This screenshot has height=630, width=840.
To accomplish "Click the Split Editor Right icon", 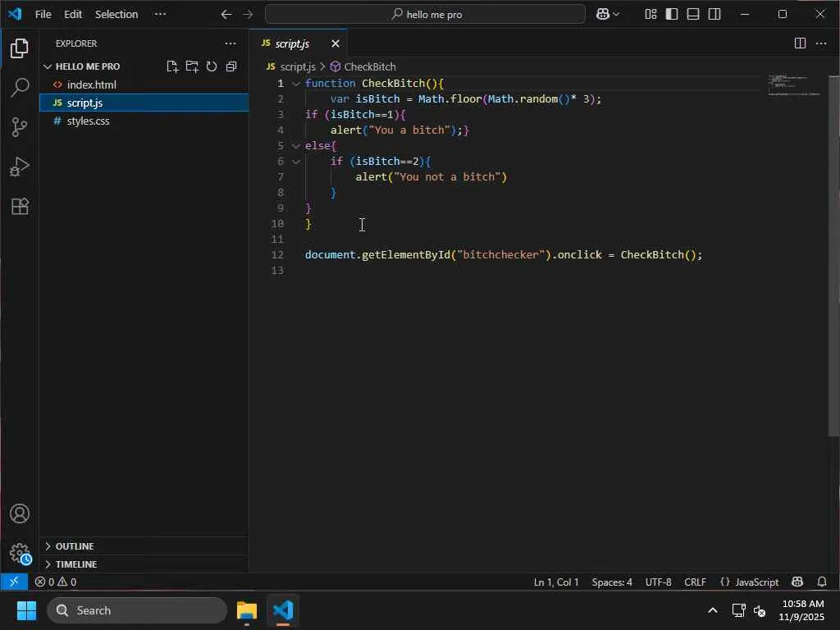I will click(800, 43).
